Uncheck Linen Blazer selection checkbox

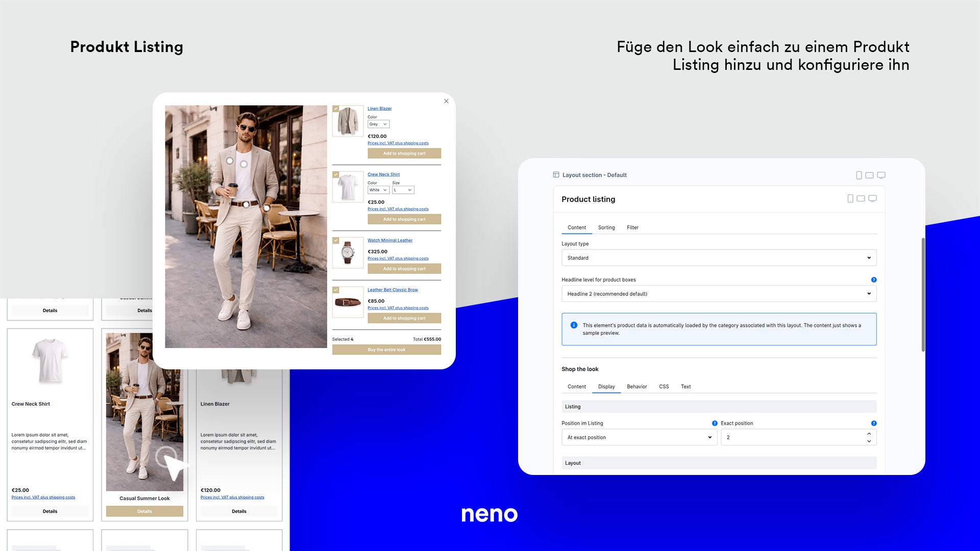coord(336,109)
